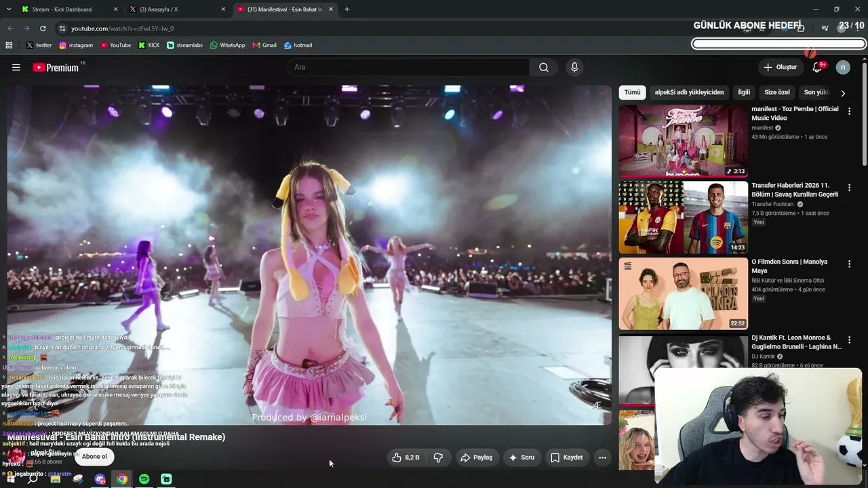Select the Manifestival YouTube tab
This screenshot has height=488, width=868.
coord(285,9)
